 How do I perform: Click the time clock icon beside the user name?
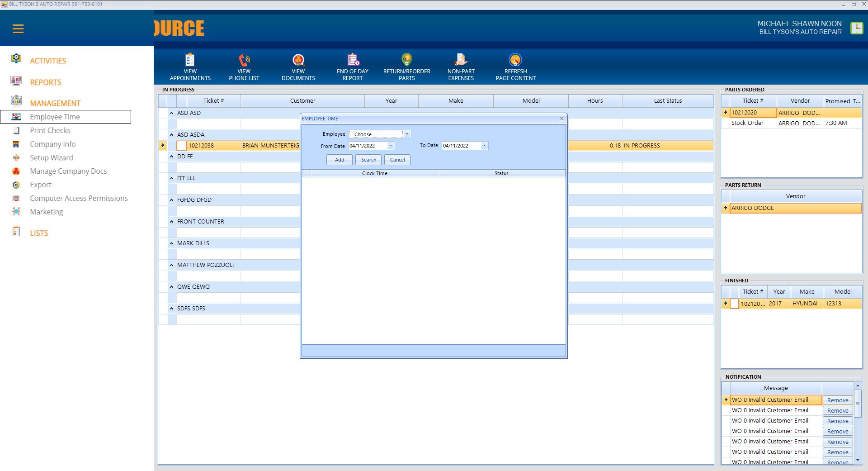pos(856,28)
